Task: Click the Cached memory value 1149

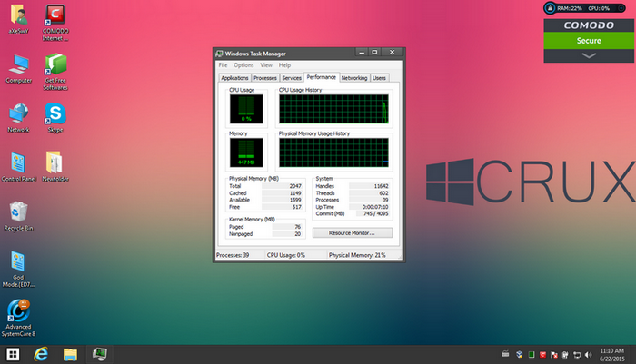Action: click(295, 193)
